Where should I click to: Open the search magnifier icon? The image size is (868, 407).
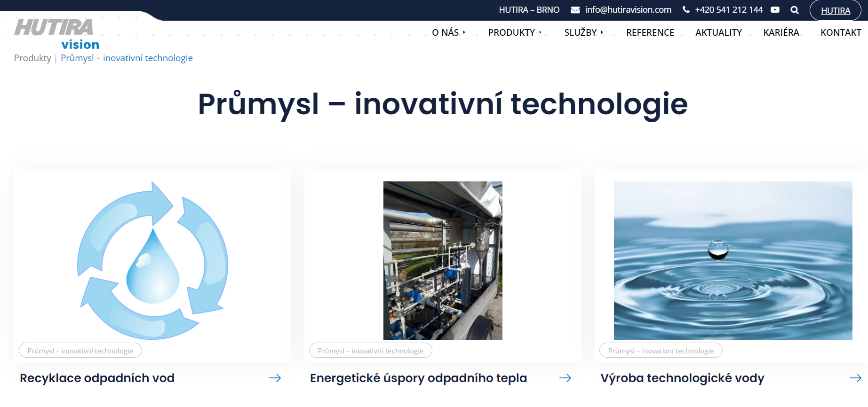click(795, 9)
